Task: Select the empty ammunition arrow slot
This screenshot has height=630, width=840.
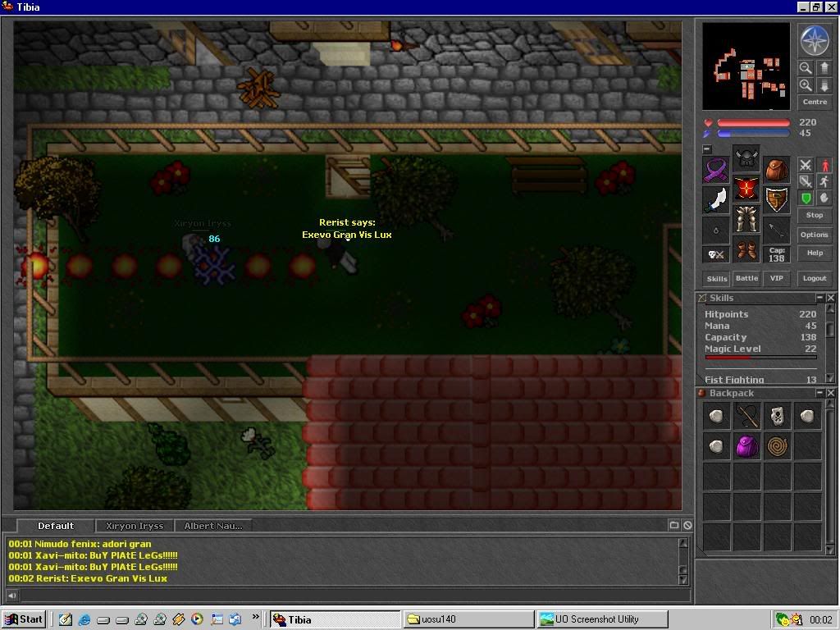Action: pyautogui.click(x=777, y=231)
